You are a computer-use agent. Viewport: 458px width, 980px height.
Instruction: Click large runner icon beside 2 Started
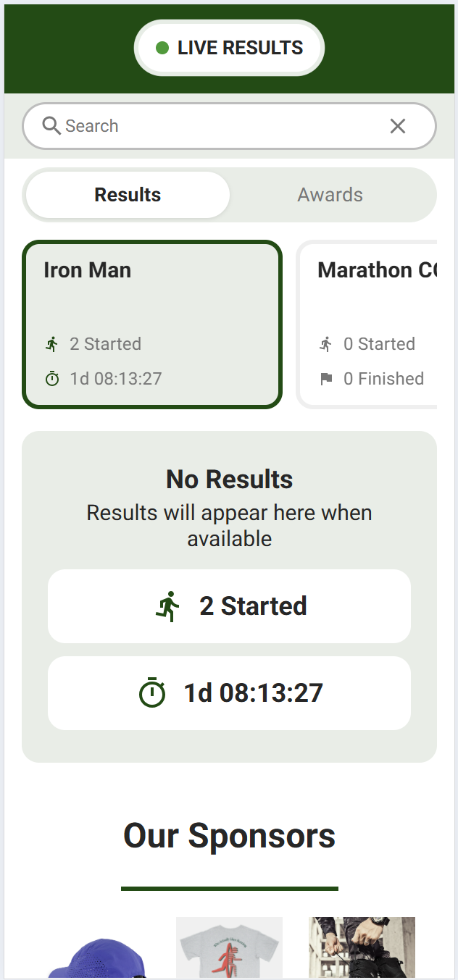(x=167, y=606)
